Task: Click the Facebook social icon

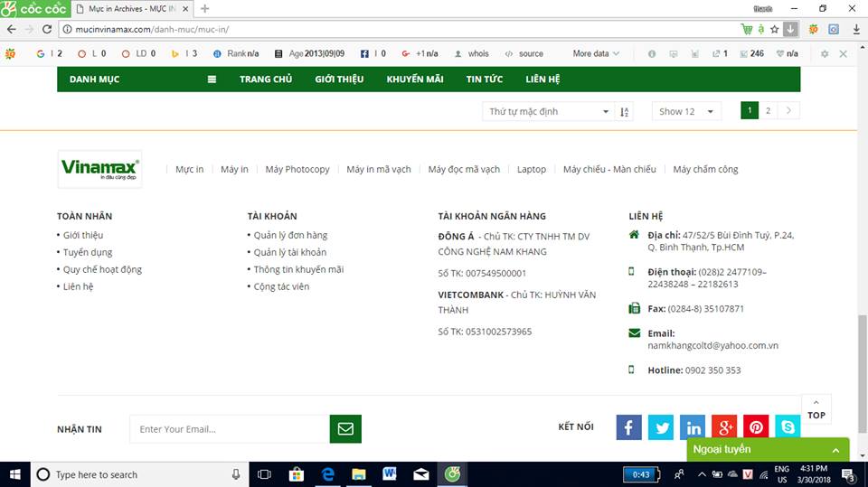Action: [628, 427]
